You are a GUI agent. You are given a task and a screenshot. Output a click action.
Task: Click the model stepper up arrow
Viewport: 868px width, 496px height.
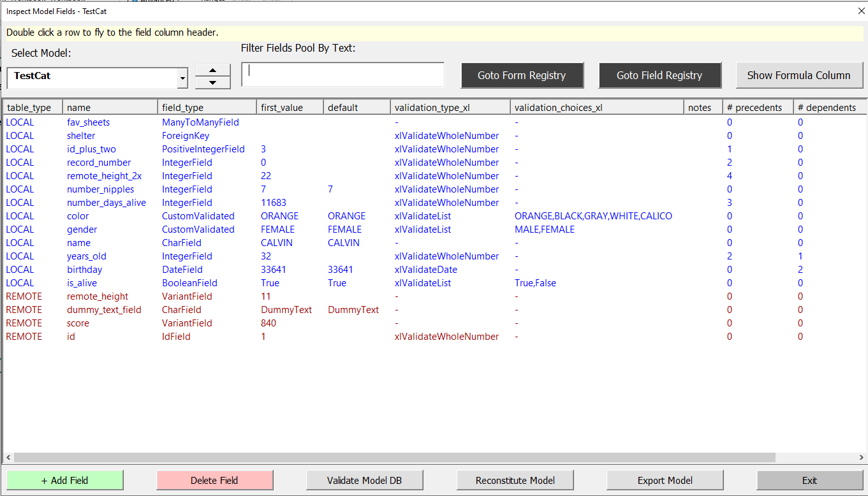pos(212,70)
